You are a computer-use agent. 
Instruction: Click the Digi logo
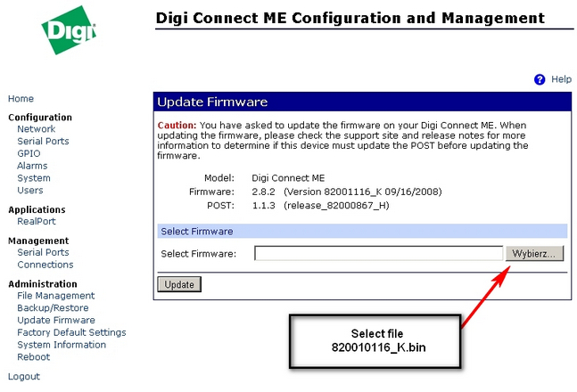(69, 30)
